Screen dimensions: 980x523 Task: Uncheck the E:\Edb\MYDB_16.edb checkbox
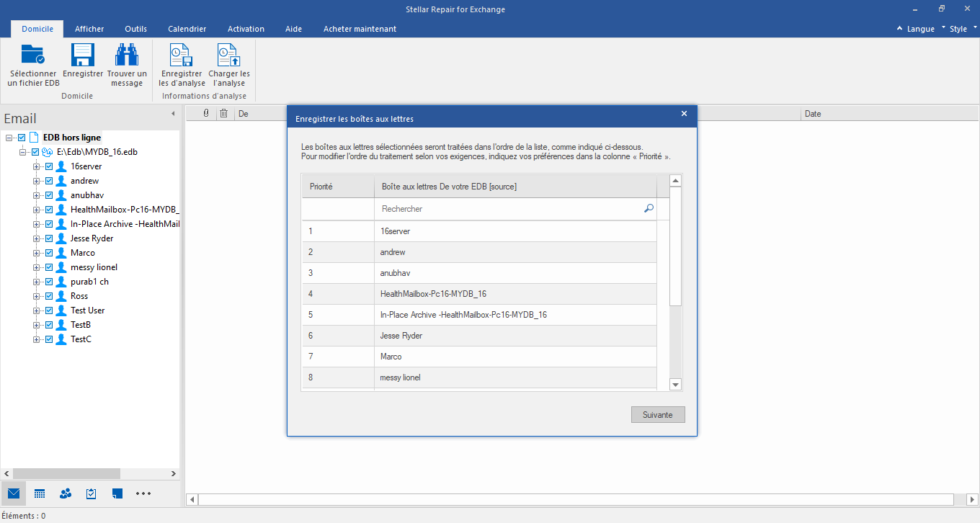point(35,152)
